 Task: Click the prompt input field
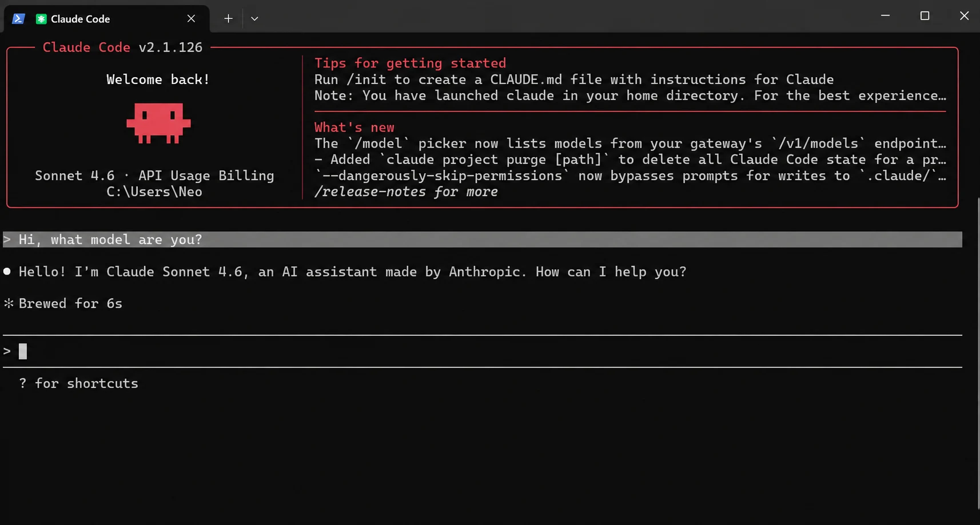483,351
